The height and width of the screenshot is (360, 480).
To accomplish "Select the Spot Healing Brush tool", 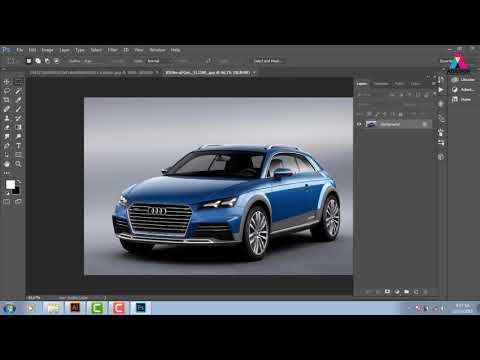I will [x=6, y=109].
